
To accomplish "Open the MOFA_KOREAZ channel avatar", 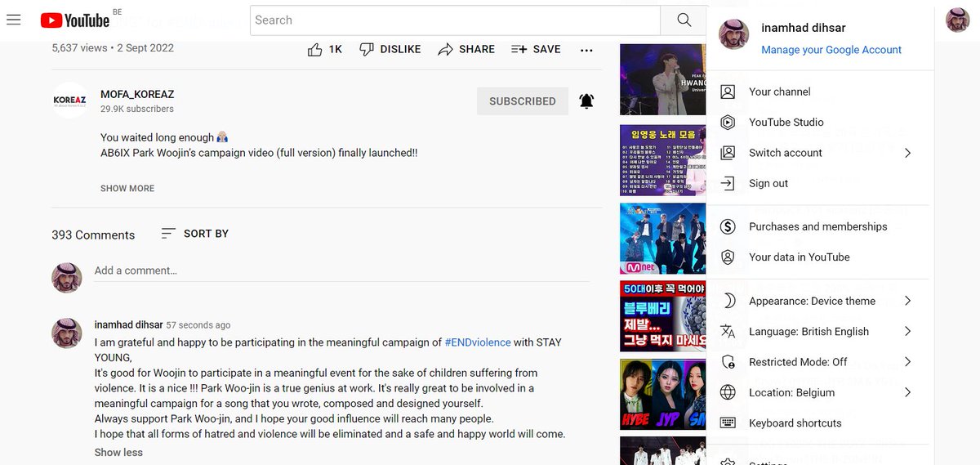I will tap(69, 101).
